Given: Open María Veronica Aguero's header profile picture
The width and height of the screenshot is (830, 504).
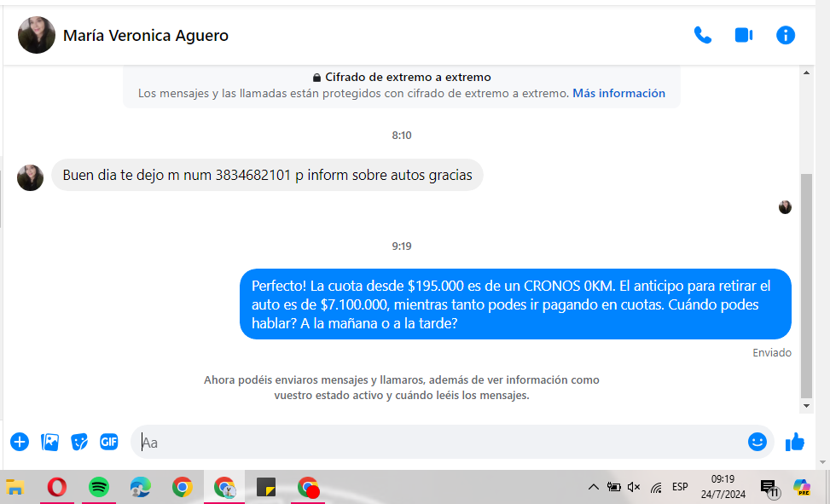Looking at the screenshot, I should [37, 35].
